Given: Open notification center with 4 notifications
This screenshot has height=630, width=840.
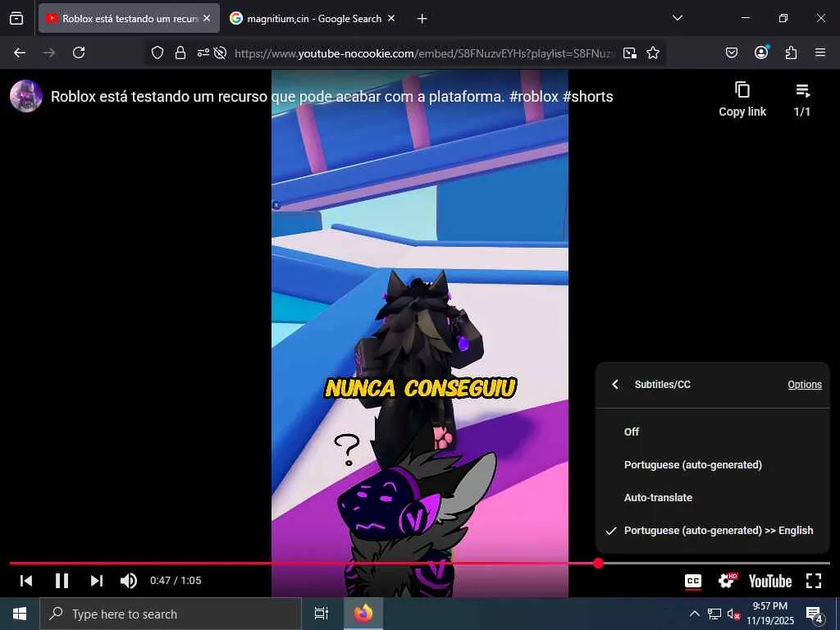Looking at the screenshot, I should click(815, 614).
